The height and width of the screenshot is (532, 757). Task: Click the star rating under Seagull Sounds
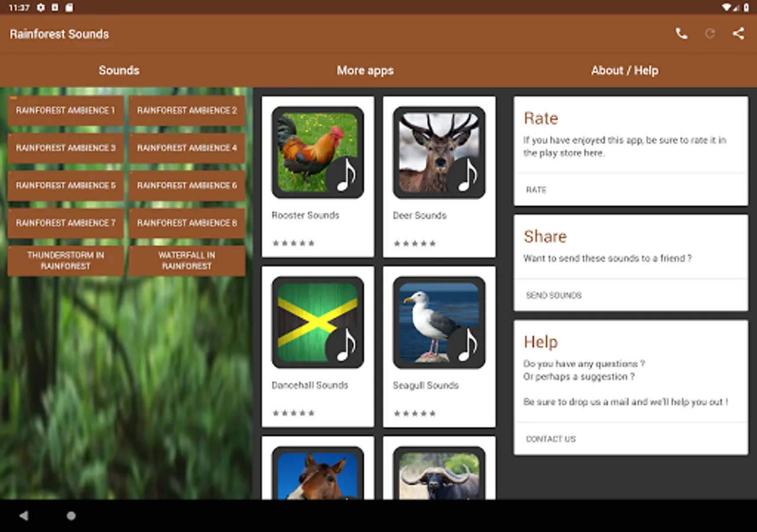(415, 413)
